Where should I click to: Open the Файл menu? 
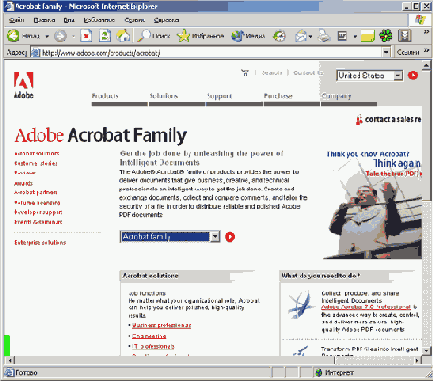pyautogui.click(x=16, y=20)
